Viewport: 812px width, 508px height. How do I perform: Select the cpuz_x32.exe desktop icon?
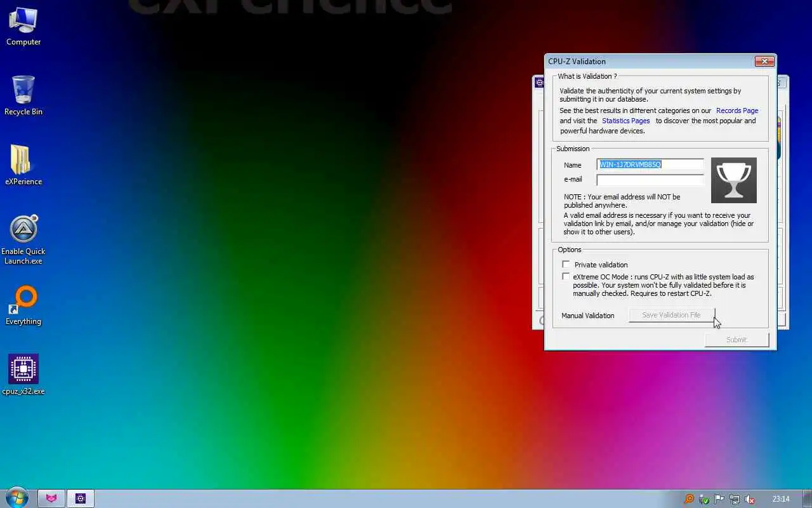click(x=23, y=375)
